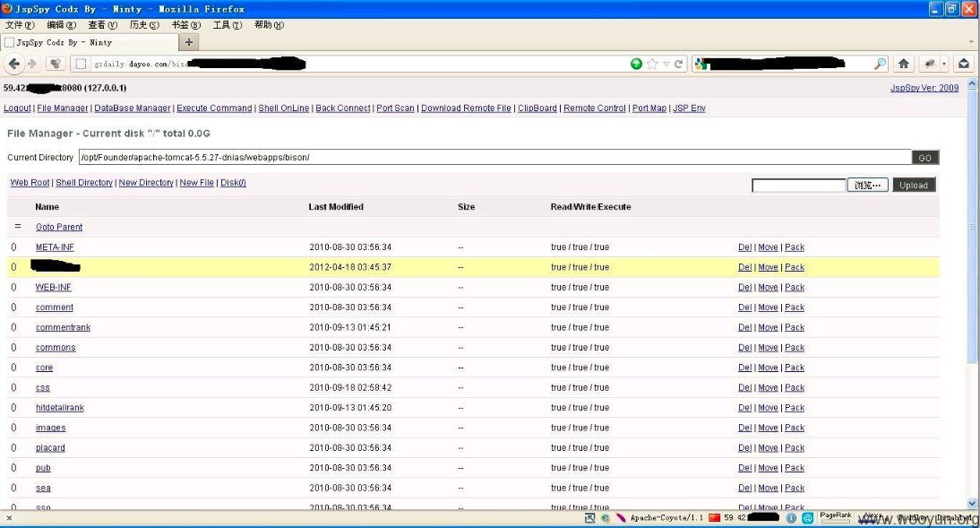Open the File Manager link
980x528 pixels.
[63, 108]
